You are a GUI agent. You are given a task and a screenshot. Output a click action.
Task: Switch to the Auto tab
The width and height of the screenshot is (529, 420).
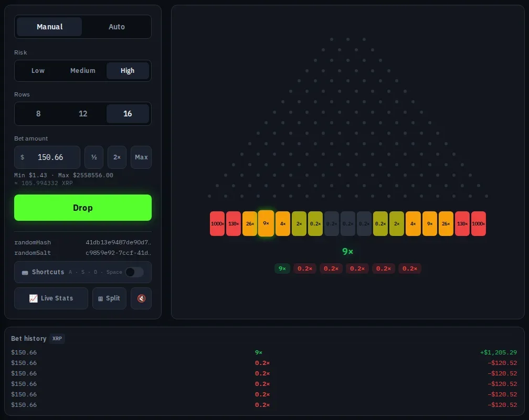click(x=117, y=27)
